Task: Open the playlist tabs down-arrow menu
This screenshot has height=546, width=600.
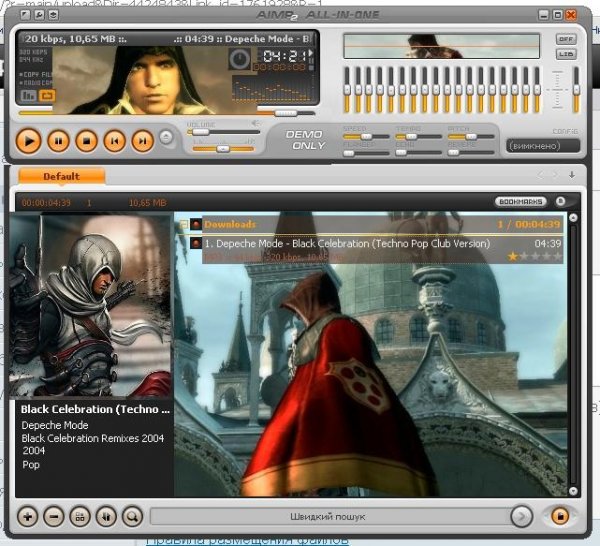Action: 572,175
